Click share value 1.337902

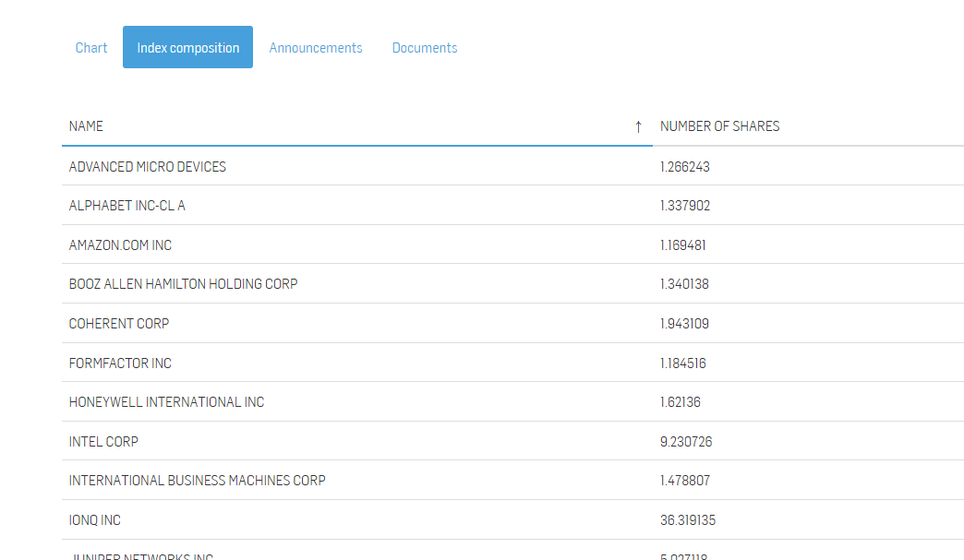coord(685,206)
